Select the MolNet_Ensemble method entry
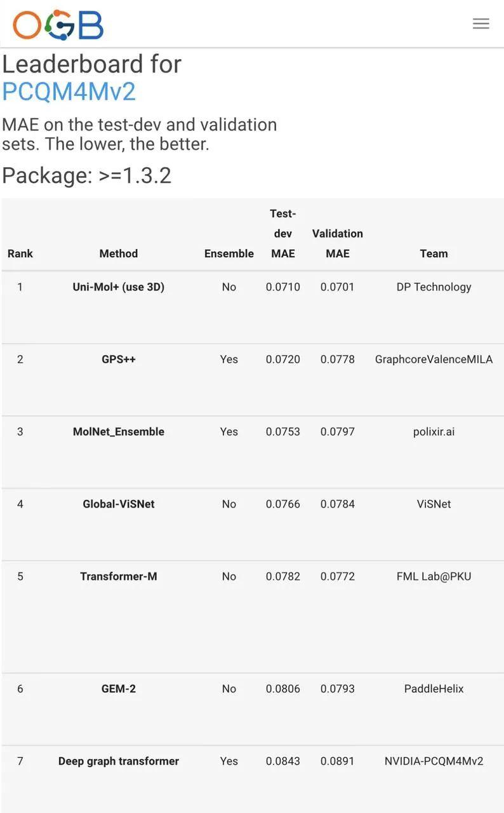 pos(119,432)
